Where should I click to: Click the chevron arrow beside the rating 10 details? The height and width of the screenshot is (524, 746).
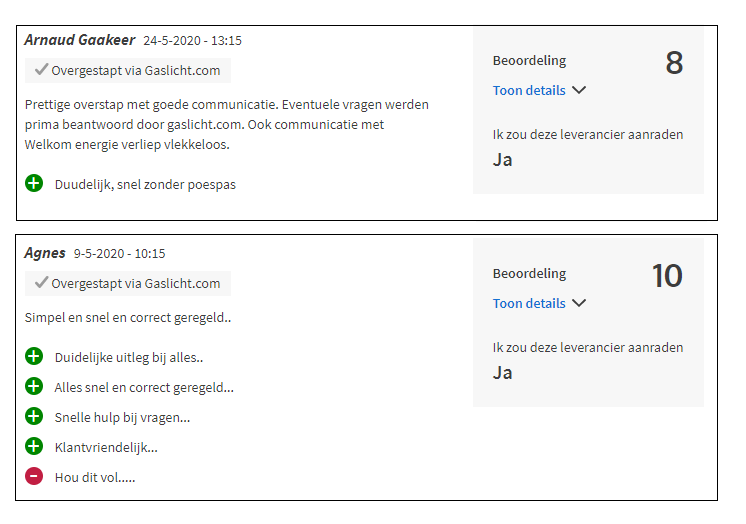[x=579, y=303]
